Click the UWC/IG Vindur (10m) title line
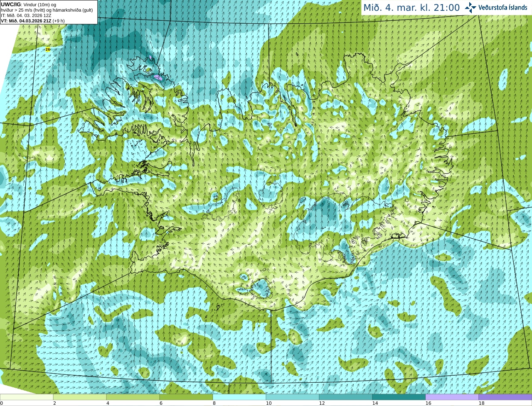 [x=29, y=5]
